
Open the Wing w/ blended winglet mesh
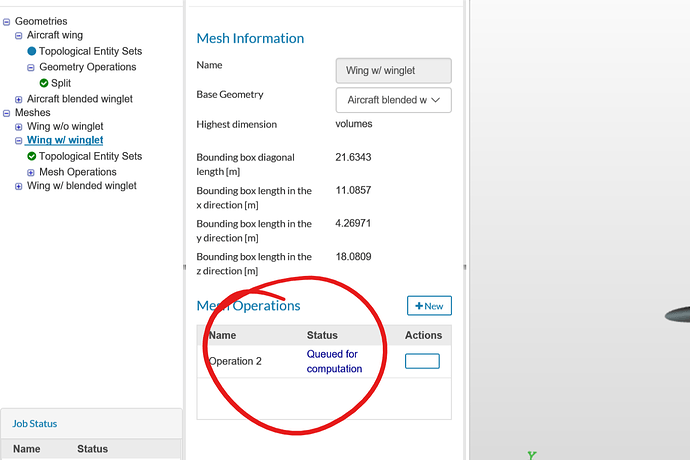pyautogui.click(x=81, y=186)
